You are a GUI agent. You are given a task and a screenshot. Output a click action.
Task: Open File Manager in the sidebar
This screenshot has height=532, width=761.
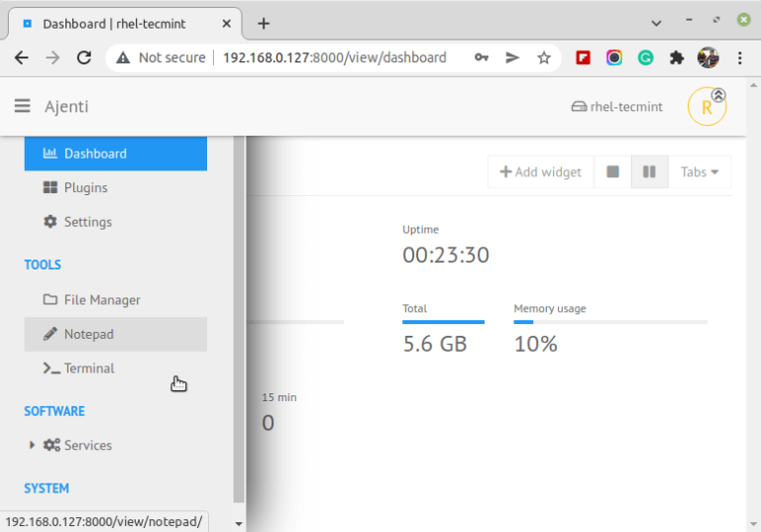[102, 300]
